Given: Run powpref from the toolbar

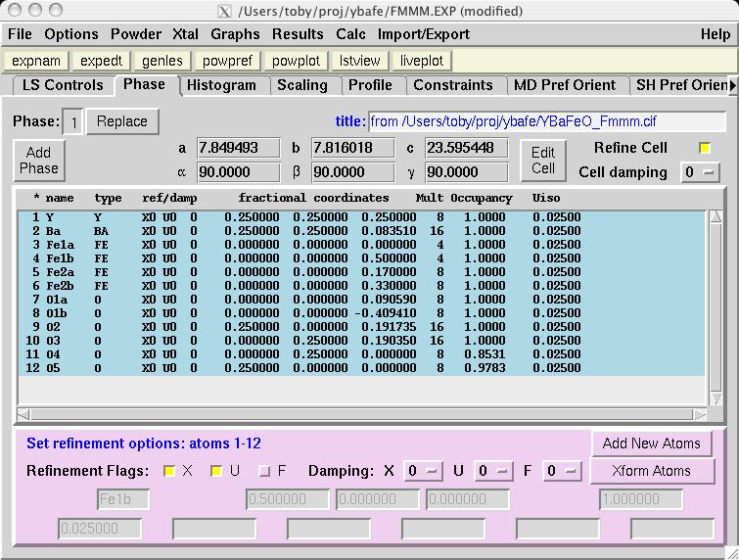Looking at the screenshot, I should [x=227, y=61].
